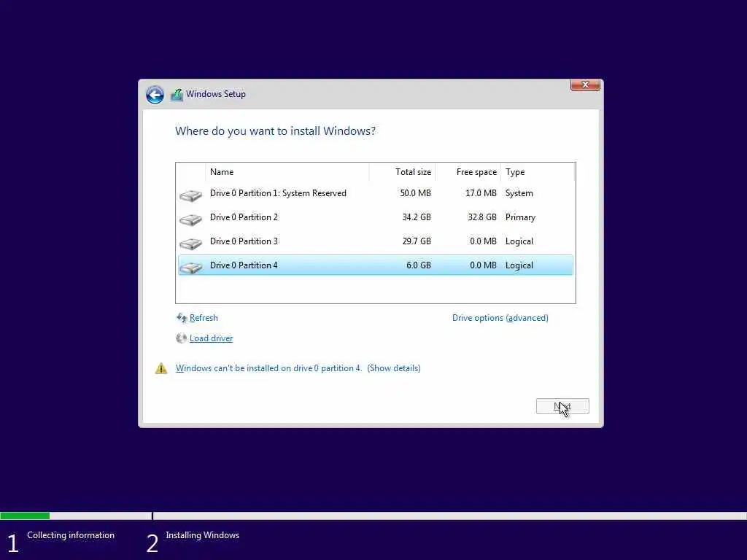Click the Windows Setup title icon

177,95
